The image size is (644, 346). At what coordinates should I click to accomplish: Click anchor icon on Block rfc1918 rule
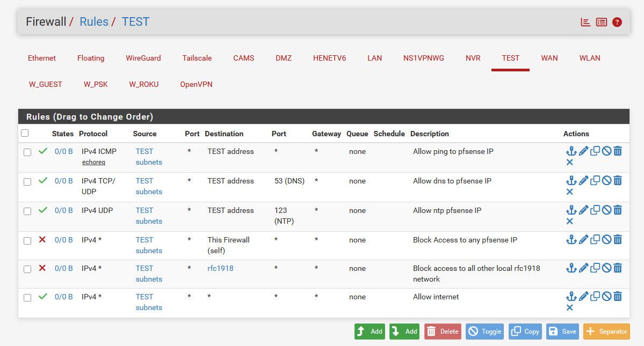pos(571,268)
